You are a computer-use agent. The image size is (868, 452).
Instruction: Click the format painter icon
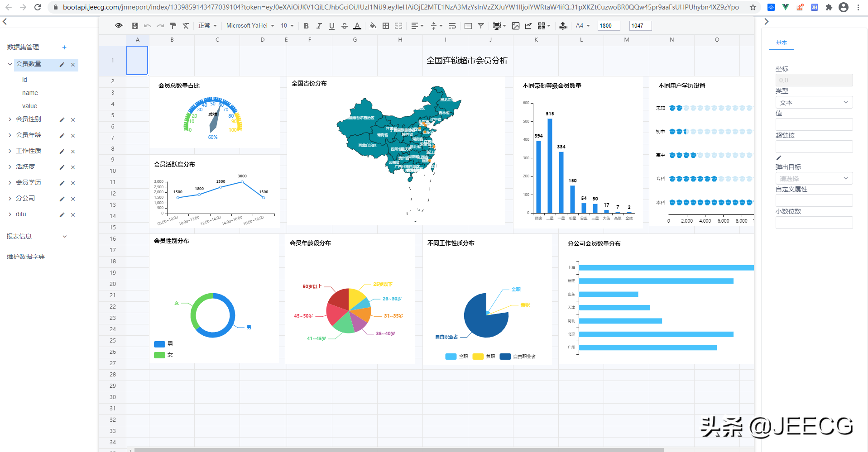coord(173,26)
